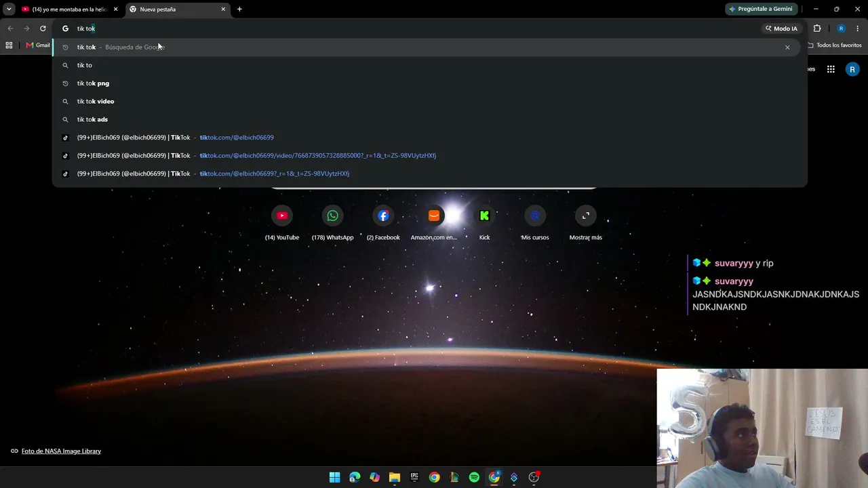
Task: Open Copilot from the taskbar
Action: point(374,478)
